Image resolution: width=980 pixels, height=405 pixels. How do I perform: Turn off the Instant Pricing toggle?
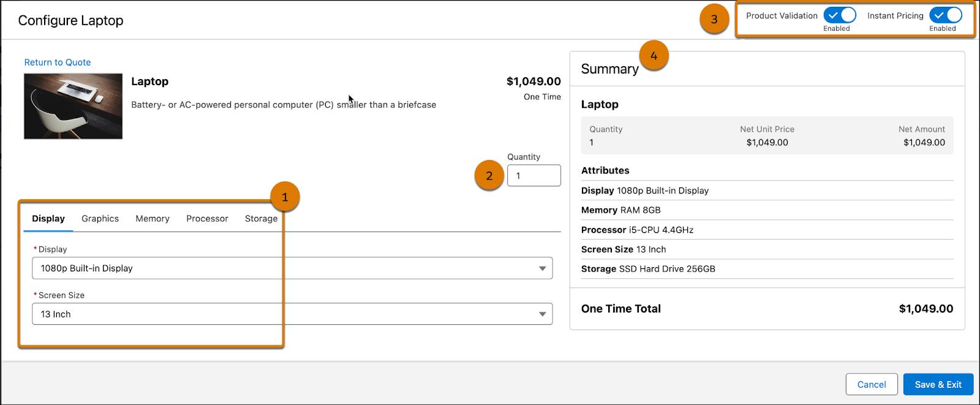point(945,15)
